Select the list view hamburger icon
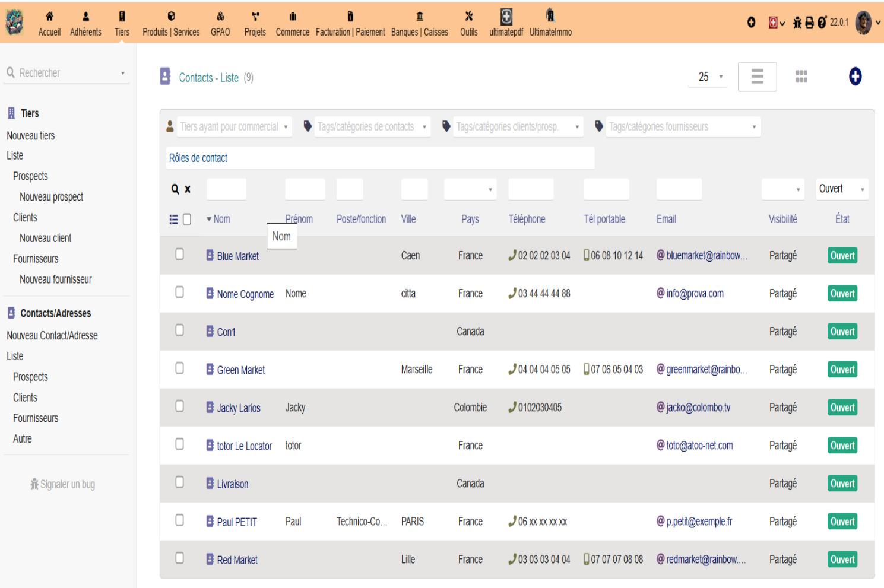Viewport: 884px width, 588px height. coord(757,77)
